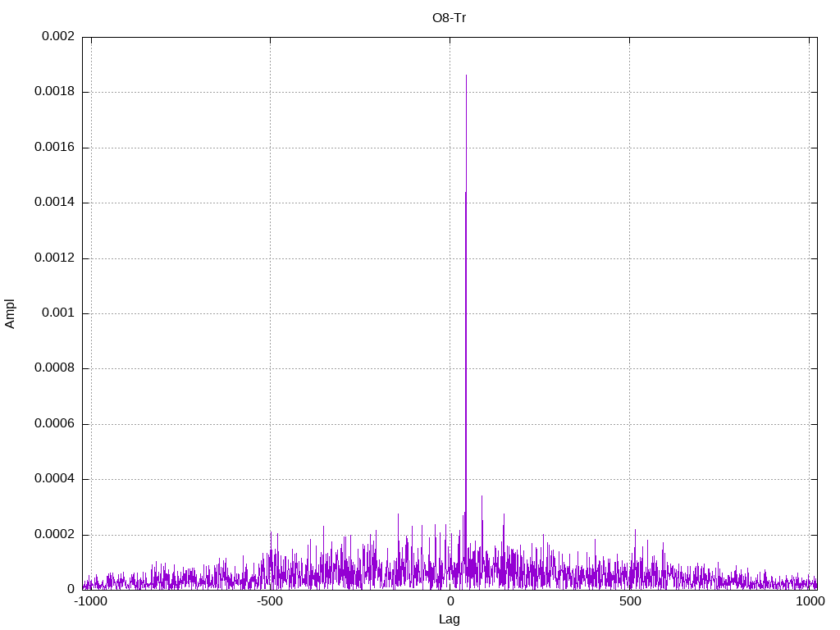840x630 pixels.
Task: Click the Lag x-axis label
Action: pos(449,619)
